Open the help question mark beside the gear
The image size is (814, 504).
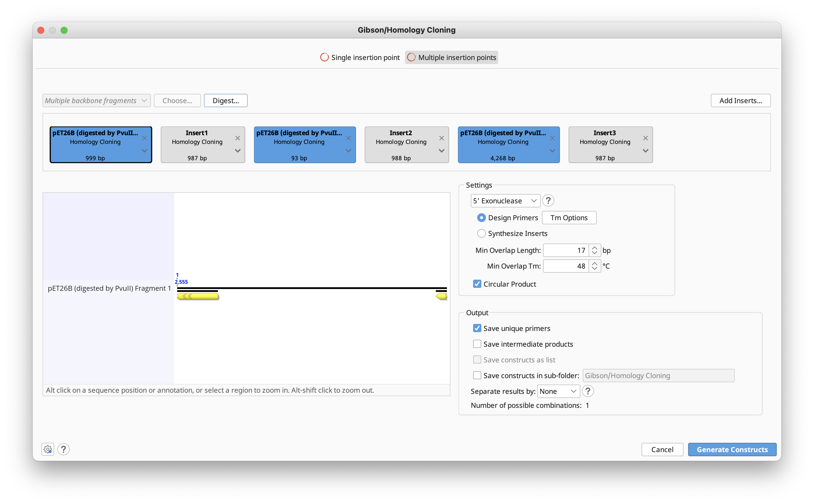(63, 449)
